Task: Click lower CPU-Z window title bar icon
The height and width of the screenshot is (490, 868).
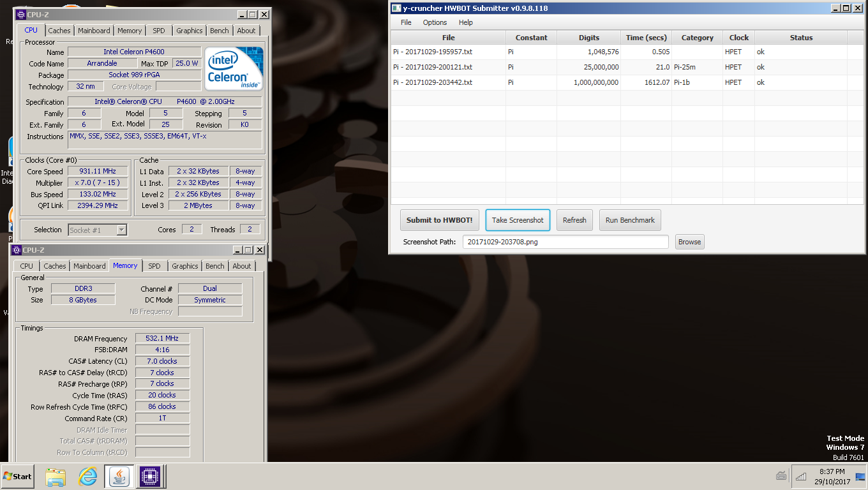Action: tap(17, 249)
